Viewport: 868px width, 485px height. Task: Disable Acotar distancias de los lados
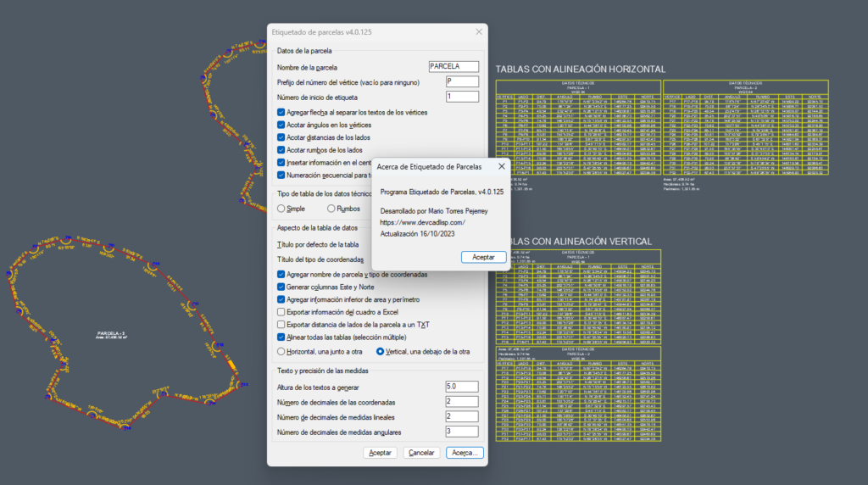tap(281, 137)
